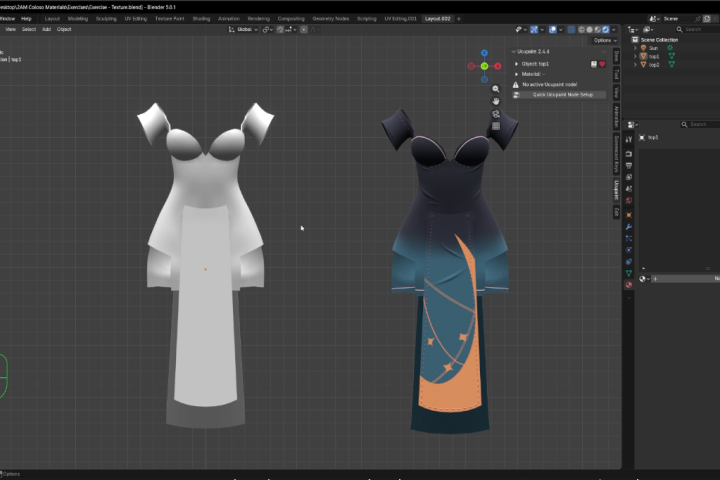
Task: Open the Global transform orientation dropdown
Action: click(243, 29)
